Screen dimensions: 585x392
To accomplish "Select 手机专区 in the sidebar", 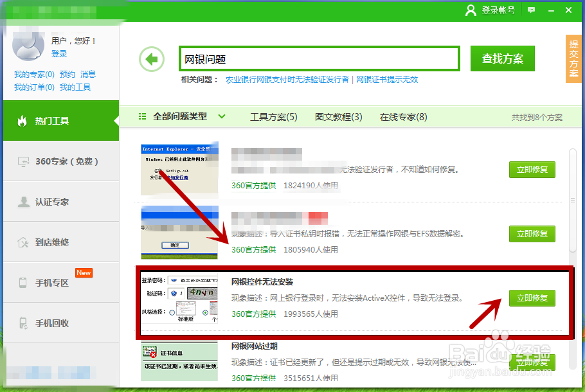I will click(x=61, y=282).
